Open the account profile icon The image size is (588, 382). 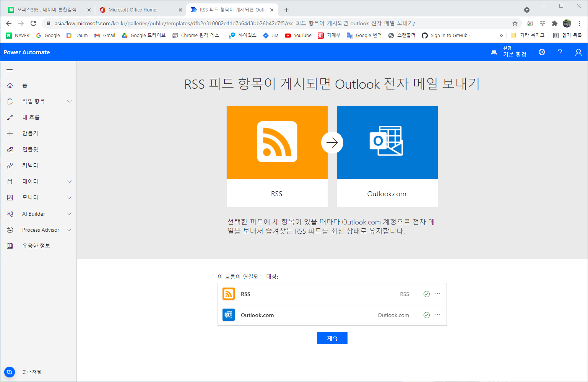(x=578, y=52)
